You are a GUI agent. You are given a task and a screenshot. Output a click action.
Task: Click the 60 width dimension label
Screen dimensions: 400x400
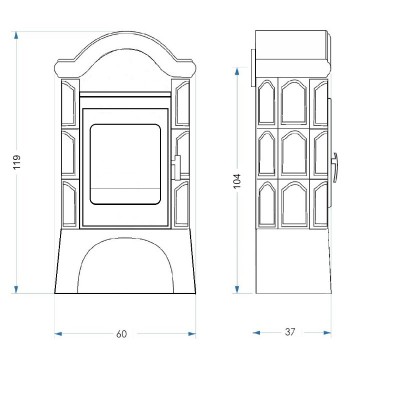tap(122, 334)
